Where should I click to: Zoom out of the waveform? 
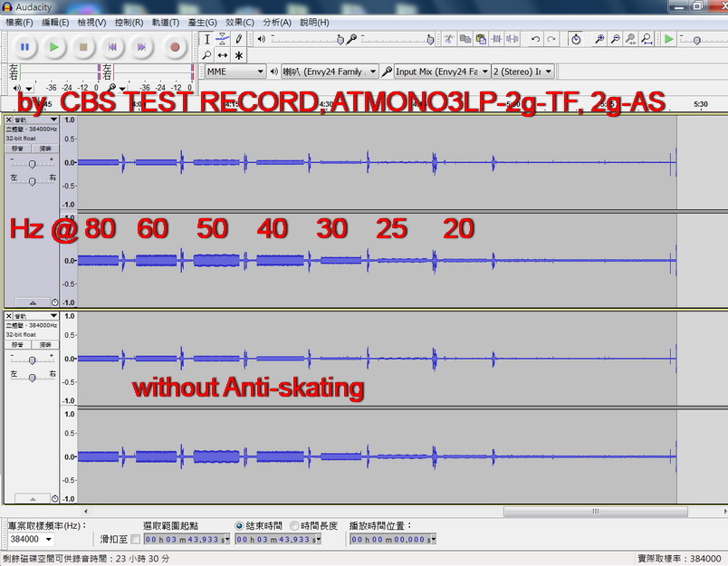[x=615, y=40]
